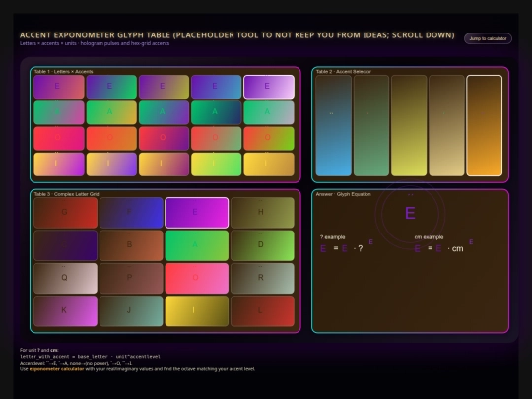Choose the tan beige accent column in Table 2
532x399 pixels.
click(x=446, y=125)
